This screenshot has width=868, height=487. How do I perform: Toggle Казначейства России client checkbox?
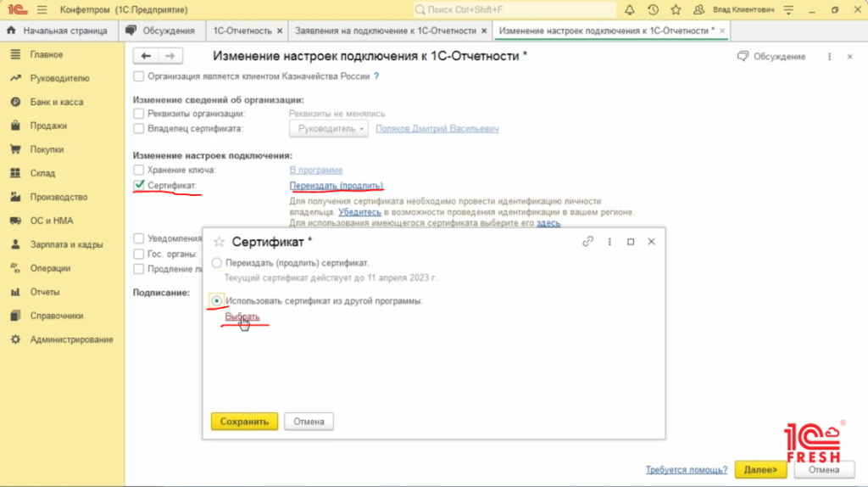pyautogui.click(x=138, y=76)
